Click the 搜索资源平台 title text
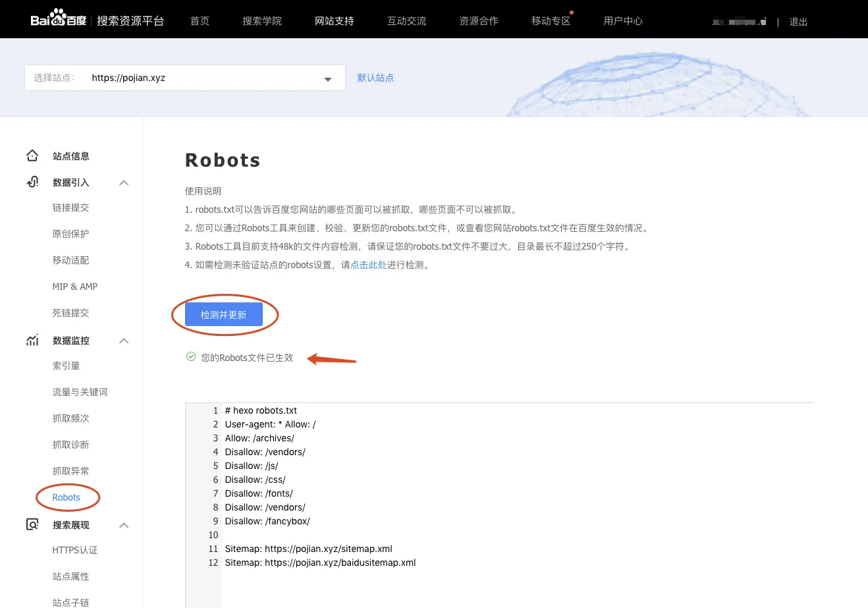This screenshot has height=608, width=868. coord(130,20)
